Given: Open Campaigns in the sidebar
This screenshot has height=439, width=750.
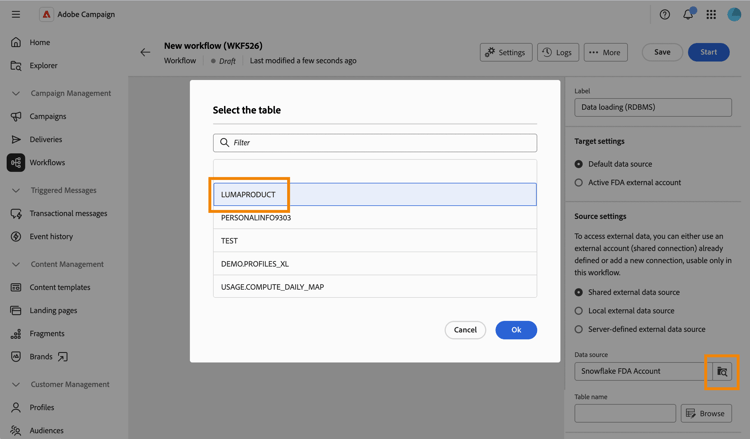Looking at the screenshot, I should [x=48, y=116].
